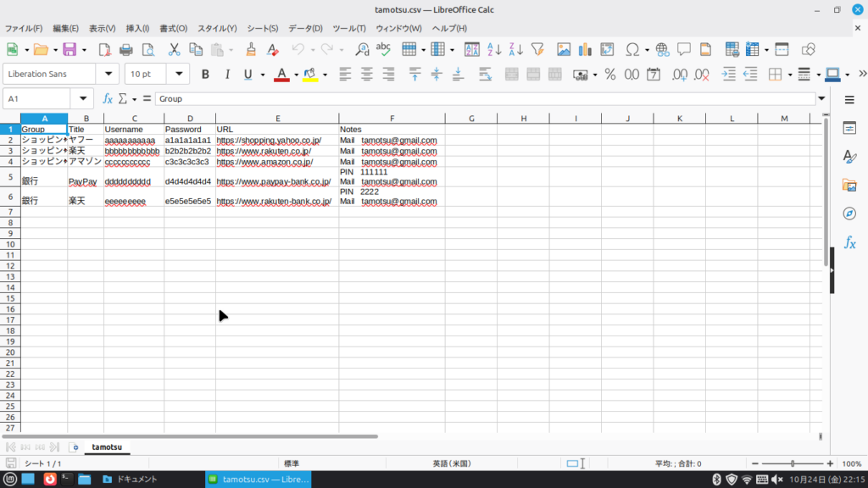Viewport: 868px width, 488px height.
Task: Open the Special Character omega icon
Action: pyautogui.click(x=632, y=49)
